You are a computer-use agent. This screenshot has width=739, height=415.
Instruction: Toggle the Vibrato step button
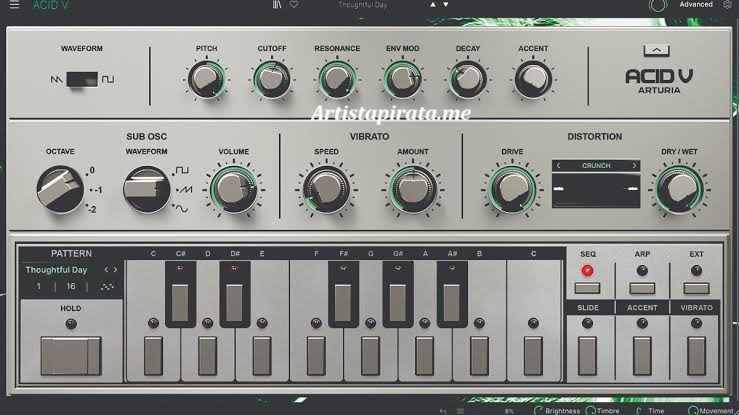(696, 356)
